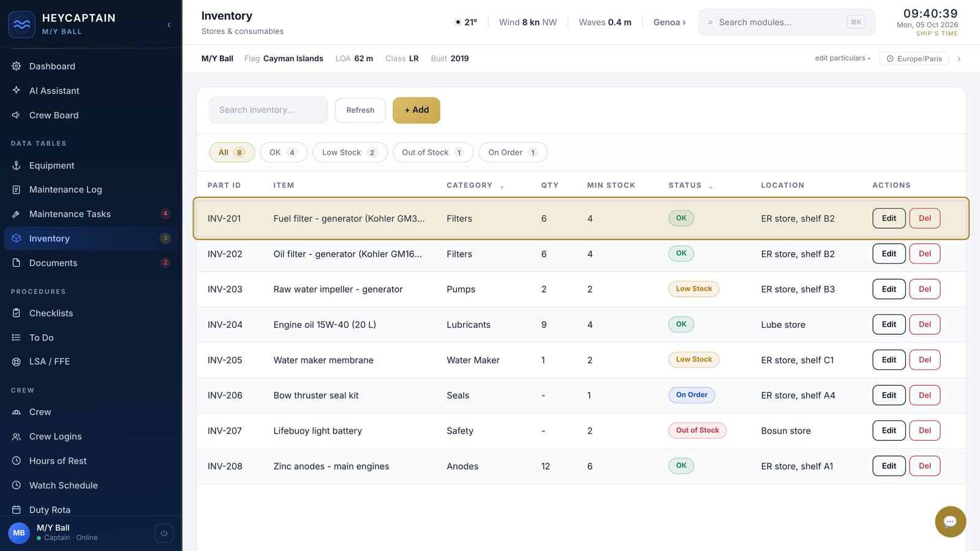Image resolution: width=980 pixels, height=551 pixels.
Task: Click the HeyCaptain wave logo
Action: (21, 24)
